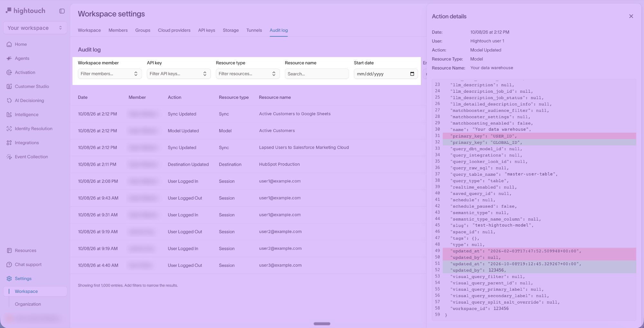Screen dimensions: 644x328
Task: Click the Customer Studio icon
Action: click(x=9, y=86)
